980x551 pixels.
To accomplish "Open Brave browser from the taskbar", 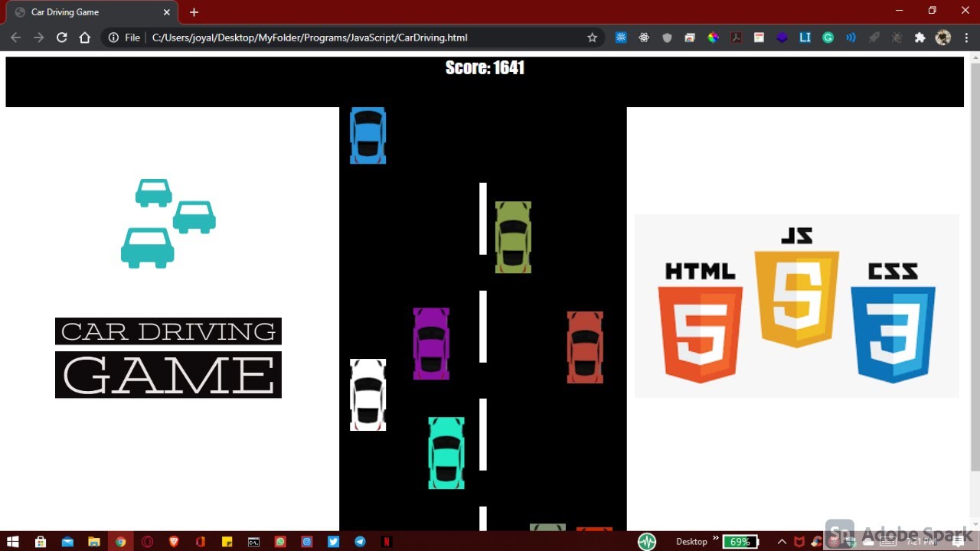I will [x=174, y=541].
